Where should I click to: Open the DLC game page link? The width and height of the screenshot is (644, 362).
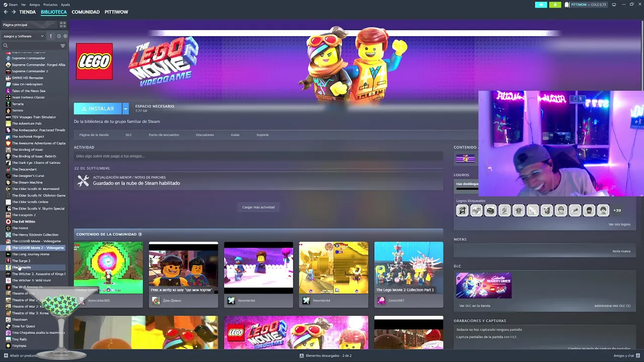point(129,135)
